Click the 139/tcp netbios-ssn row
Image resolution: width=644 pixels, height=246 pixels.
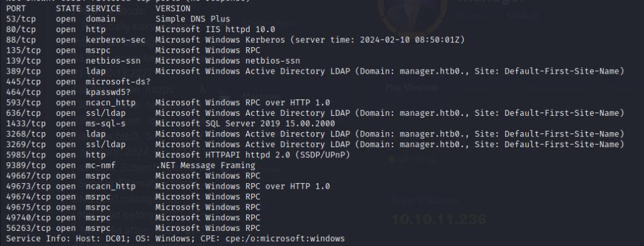coord(153,61)
